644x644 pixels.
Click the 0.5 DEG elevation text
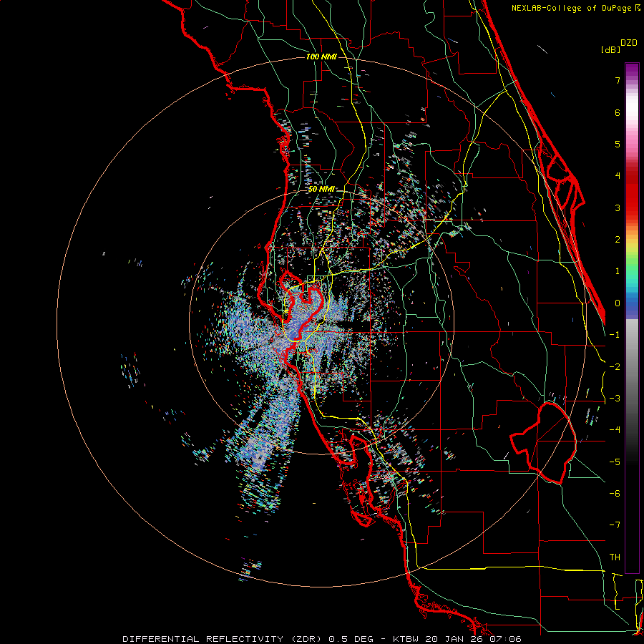click(x=351, y=639)
